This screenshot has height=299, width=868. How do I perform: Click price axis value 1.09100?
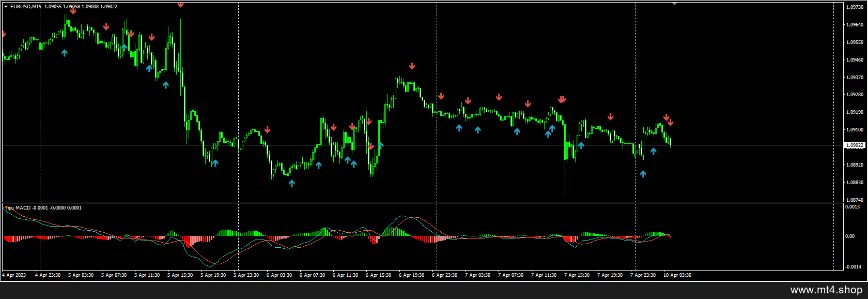[x=855, y=130]
